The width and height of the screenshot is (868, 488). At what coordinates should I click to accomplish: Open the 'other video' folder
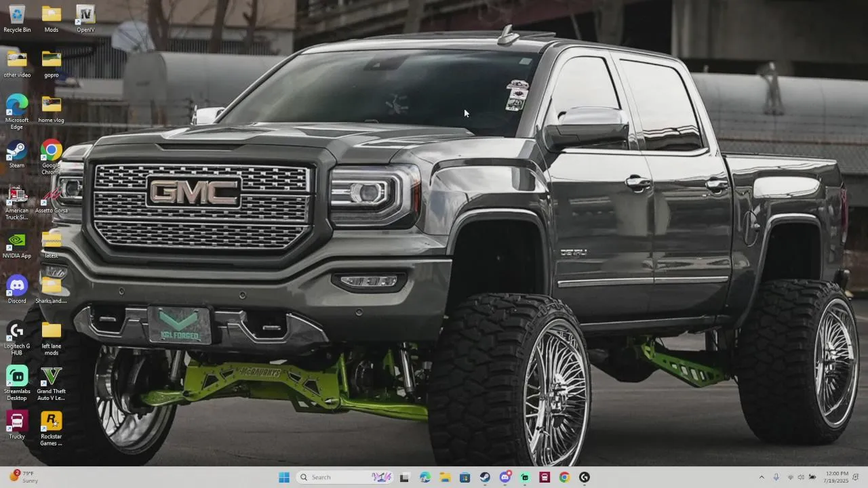click(x=17, y=64)
